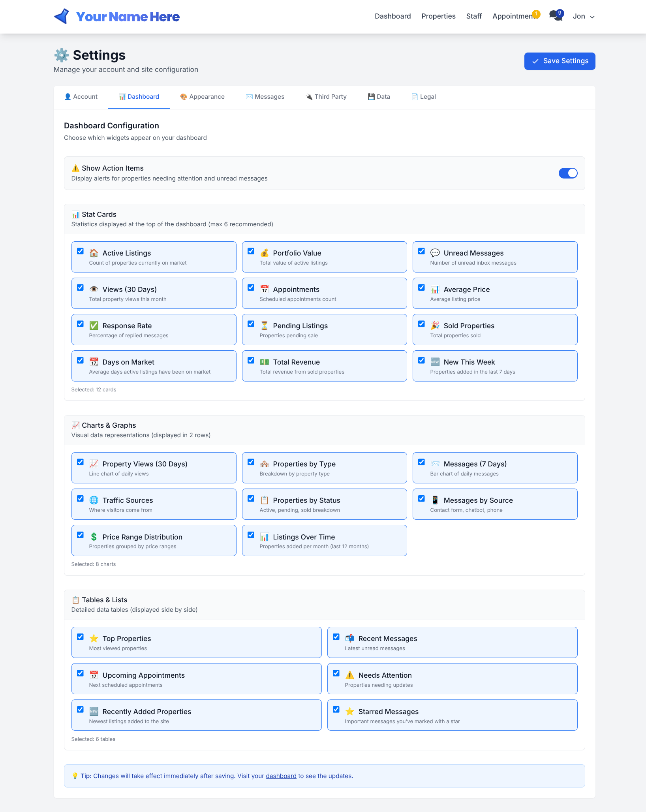Toggle off Show Action Items

coord(568,173)
